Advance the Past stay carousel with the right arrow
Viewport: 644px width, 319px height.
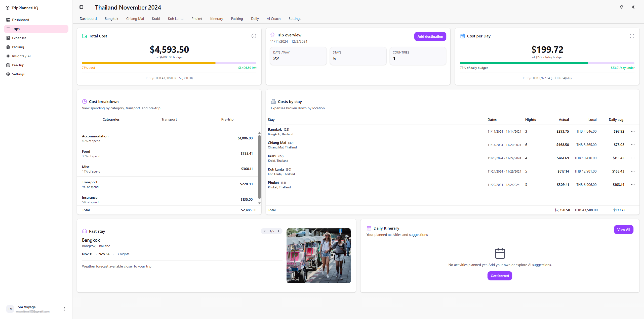coord(278,231)
